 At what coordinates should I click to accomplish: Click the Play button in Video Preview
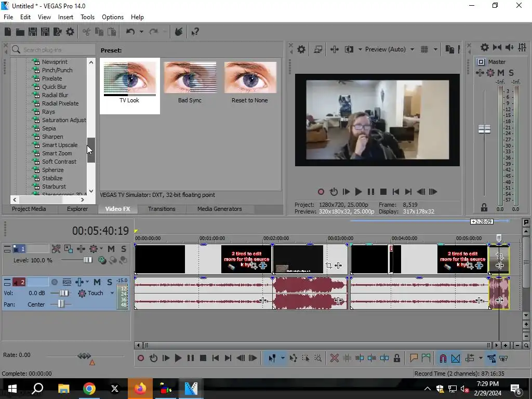click(x=358, y=192)
